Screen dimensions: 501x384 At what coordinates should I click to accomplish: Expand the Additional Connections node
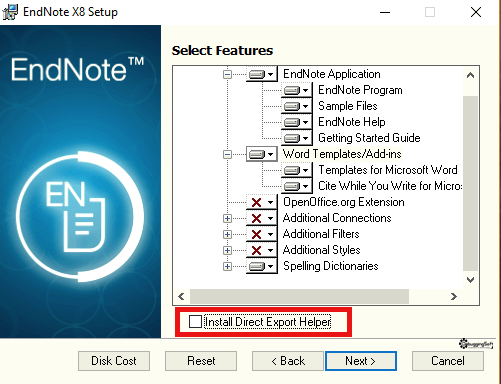coord(227,218)
